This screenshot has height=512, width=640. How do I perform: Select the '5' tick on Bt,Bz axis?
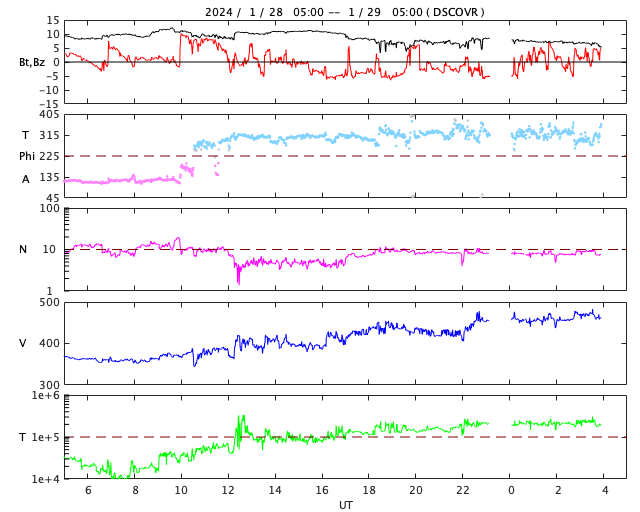coord(56,48)
